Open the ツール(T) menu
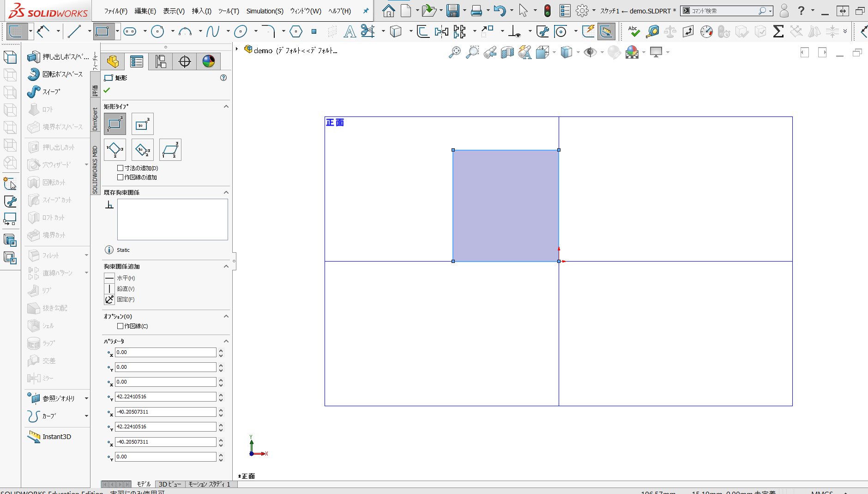 (x=229, y=11)
